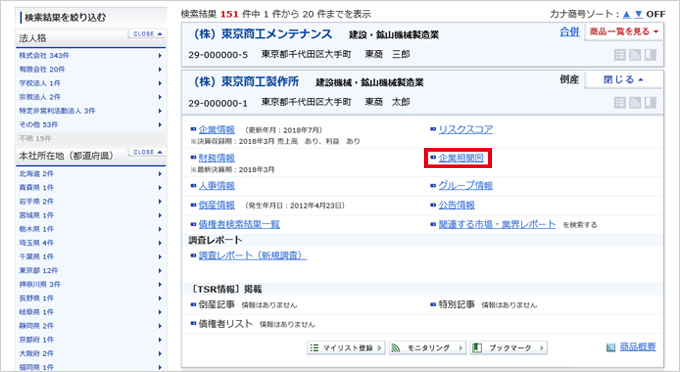Open the 商品一覧を見る dropdown

(x=624, y=32)
